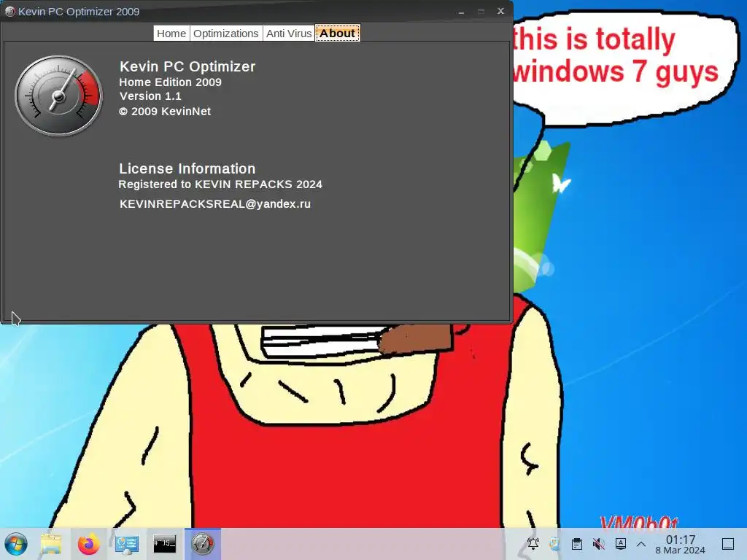
Task: Click the 'Version 1.1' text
Action: [x=150, y=96]
